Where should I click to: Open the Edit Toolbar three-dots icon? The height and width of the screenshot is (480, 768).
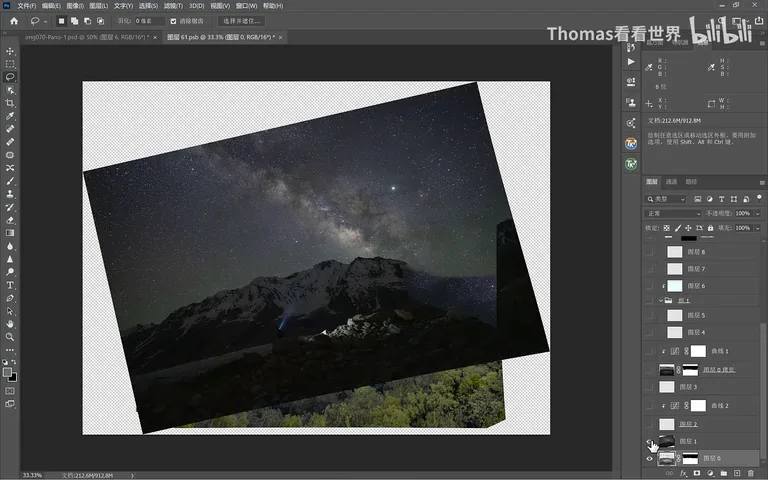tap(10, 350)
